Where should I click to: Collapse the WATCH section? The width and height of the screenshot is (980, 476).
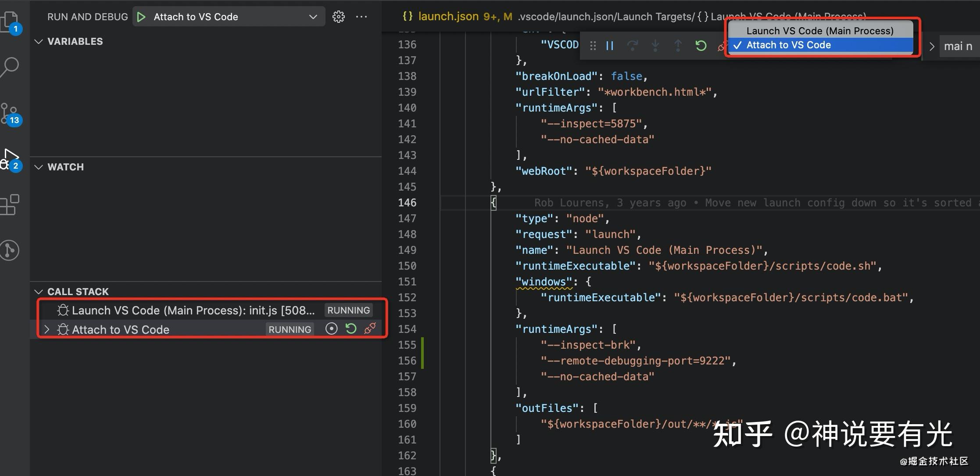(x=39, y=167)
